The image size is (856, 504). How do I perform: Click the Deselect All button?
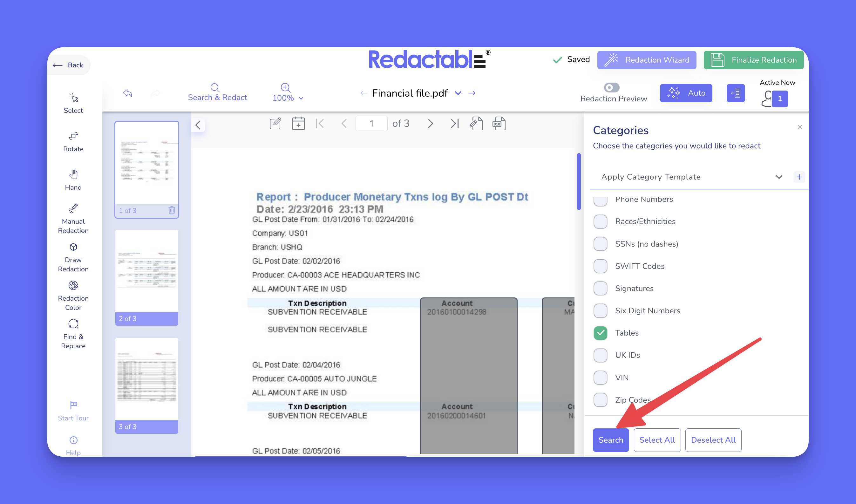point(713,440)
